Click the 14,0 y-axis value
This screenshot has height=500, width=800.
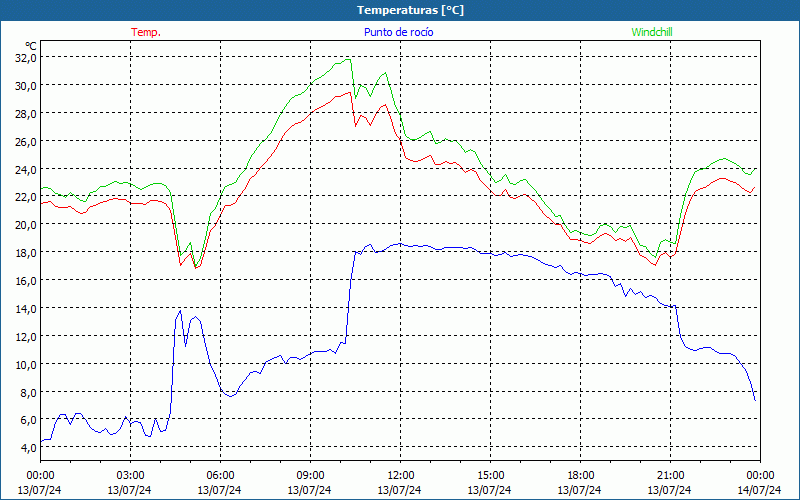pos(26,309)
